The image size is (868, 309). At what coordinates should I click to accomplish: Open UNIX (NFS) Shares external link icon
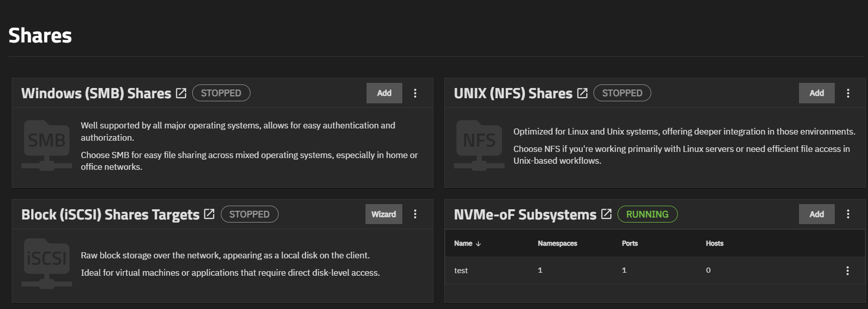[x=582, y=93]
